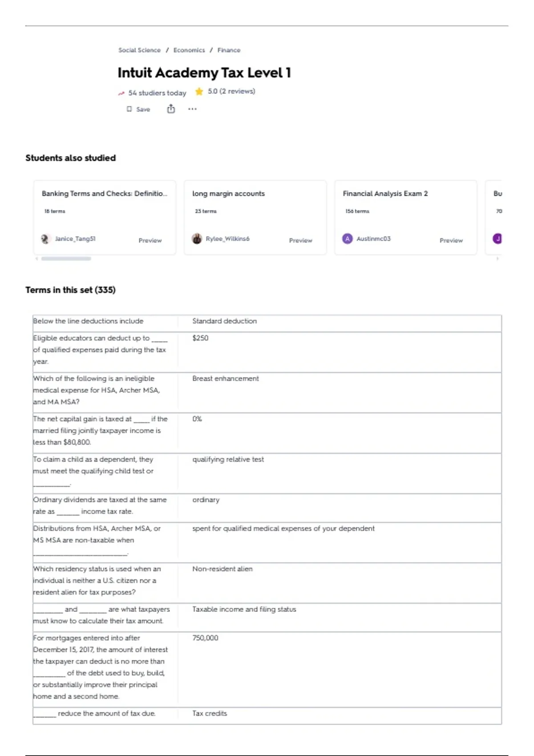The image size is (534, 756).
Task: Open the 5.0 (2 reviews) rating link
Action: tap(231, 91)
